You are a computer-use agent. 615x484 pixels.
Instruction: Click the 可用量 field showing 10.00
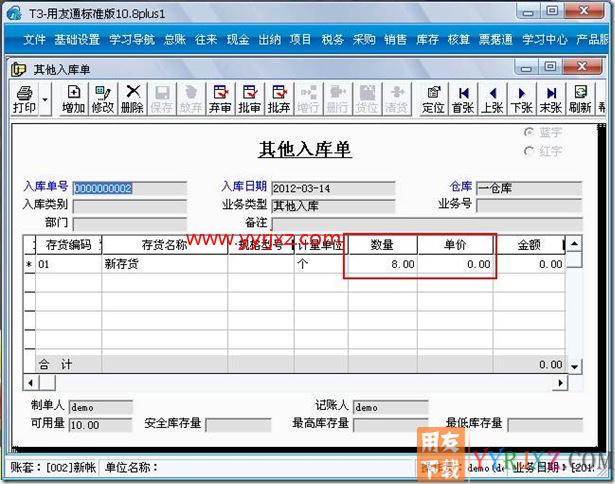click(x=100, y=425)
